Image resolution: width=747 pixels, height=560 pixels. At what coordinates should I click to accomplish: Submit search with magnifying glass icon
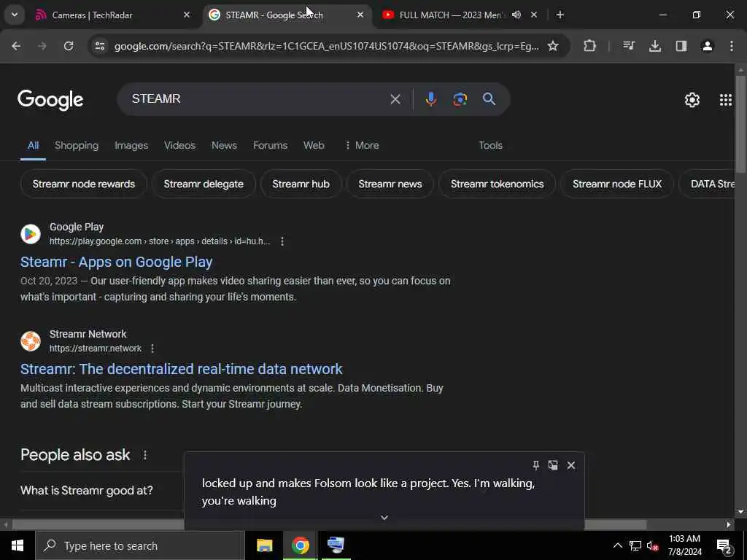pyautogui.click(x=489, y=99)
